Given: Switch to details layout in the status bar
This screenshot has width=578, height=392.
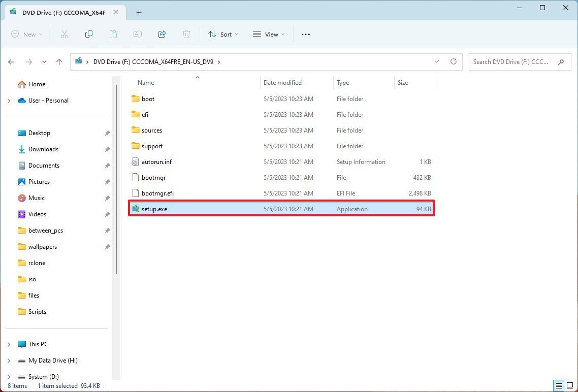Looking at the screenshot, I should click(559, 385).
